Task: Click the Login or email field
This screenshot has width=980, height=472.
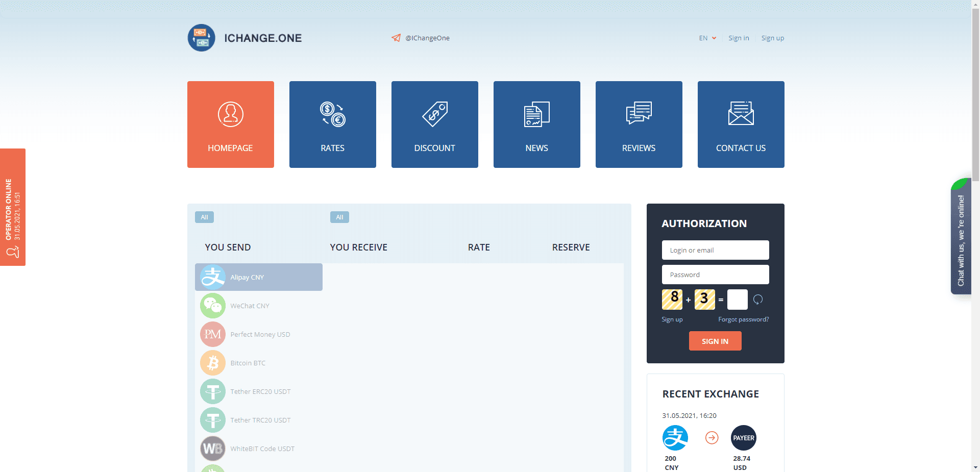Action: (x=715, y=250)
